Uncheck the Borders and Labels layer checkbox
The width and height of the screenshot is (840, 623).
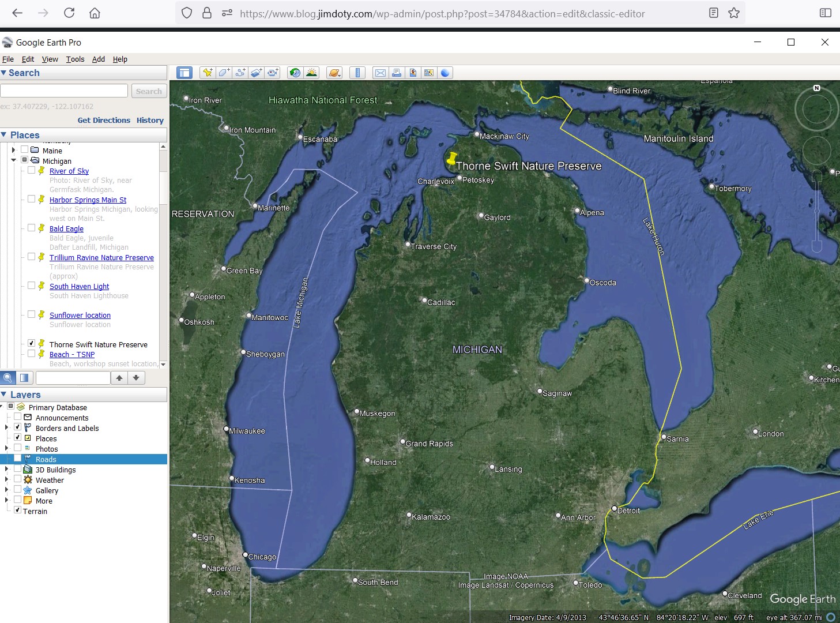click(x=18, y=427)
